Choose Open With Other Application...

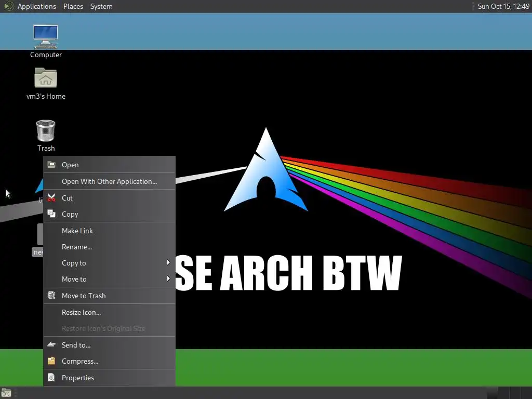(x=109, y=181)
